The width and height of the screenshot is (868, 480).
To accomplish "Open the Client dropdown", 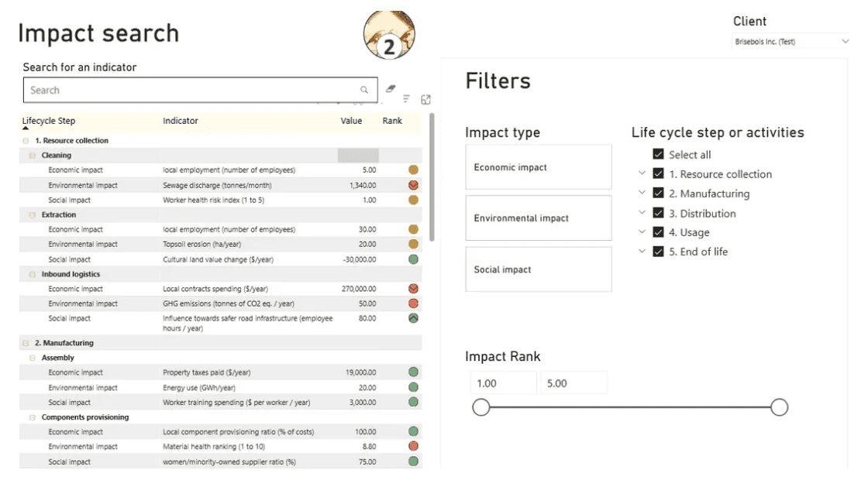I will (x=790, y=42).
